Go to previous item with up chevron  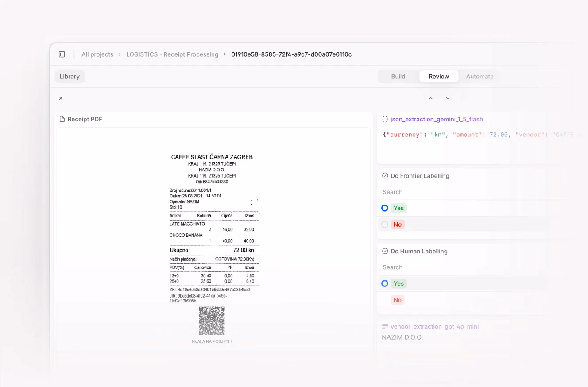(431, 98)
